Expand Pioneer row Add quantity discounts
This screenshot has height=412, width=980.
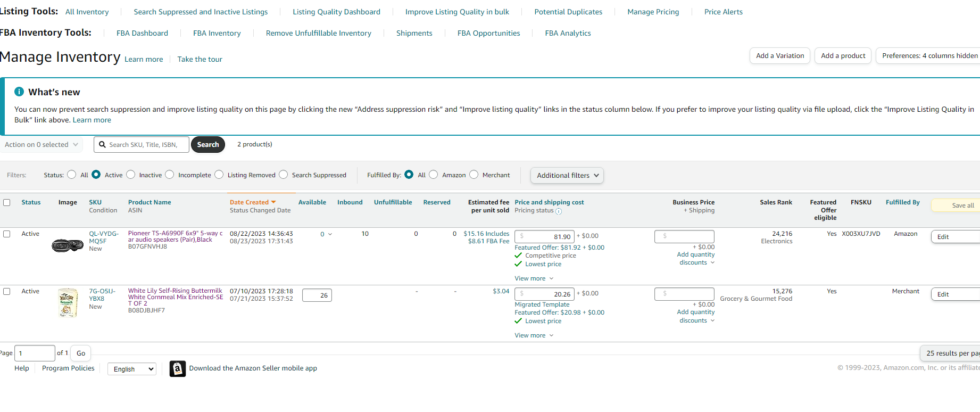(696, 259)
